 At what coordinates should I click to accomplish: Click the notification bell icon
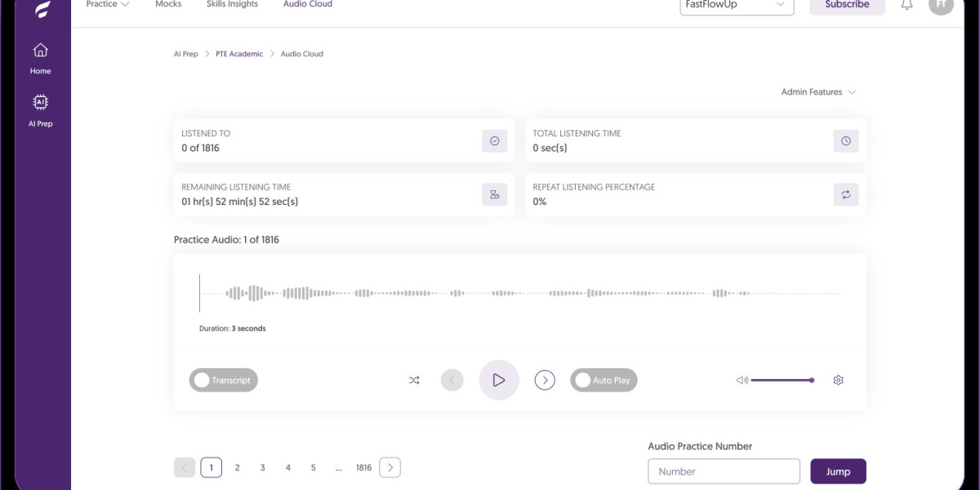point(906,5)
